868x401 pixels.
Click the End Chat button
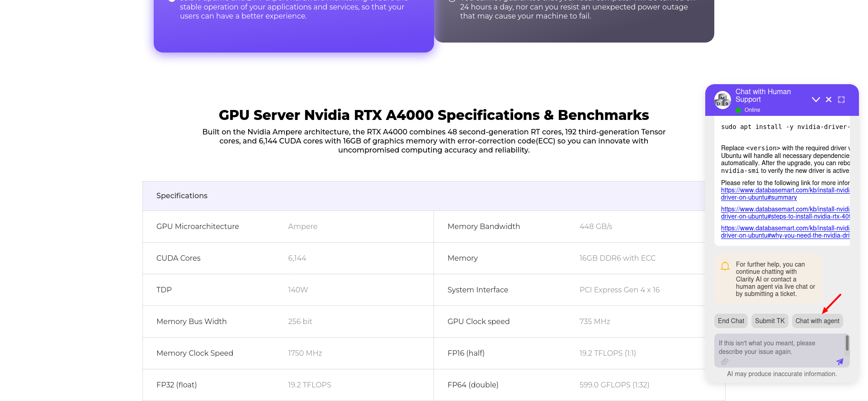[731, 321]
